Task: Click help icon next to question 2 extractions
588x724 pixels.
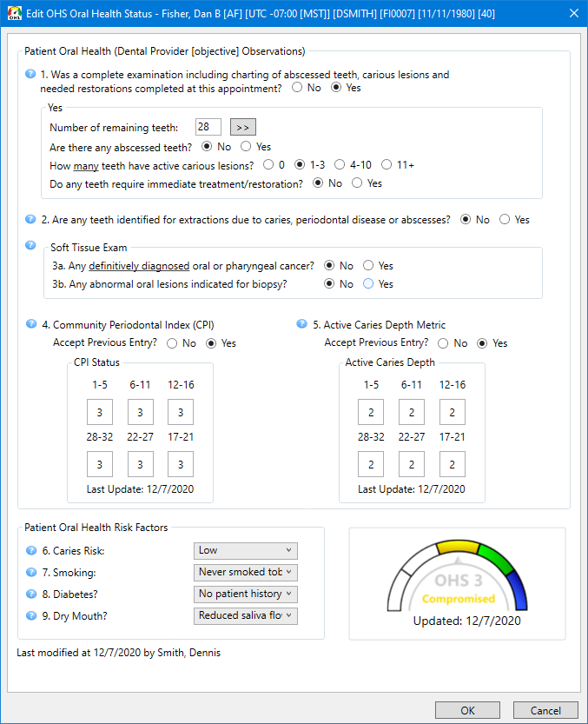Action: point(30,219)
